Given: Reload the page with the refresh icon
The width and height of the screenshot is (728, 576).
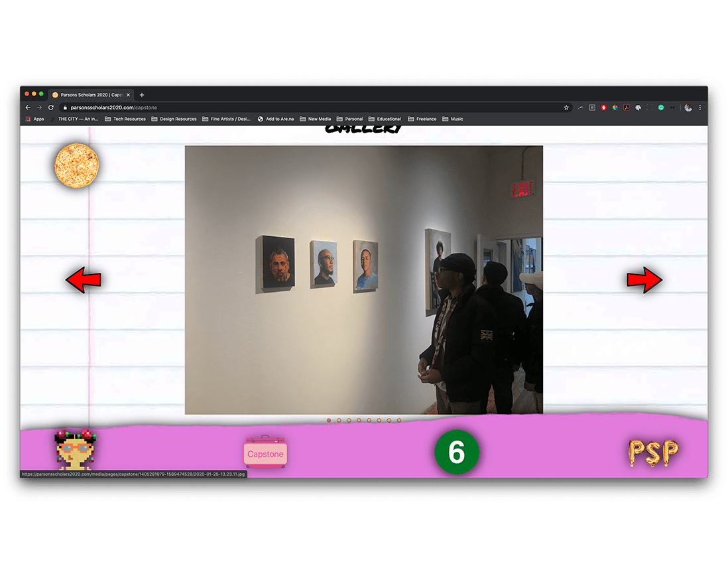Looking at the screenshot, I should [51, 108].
